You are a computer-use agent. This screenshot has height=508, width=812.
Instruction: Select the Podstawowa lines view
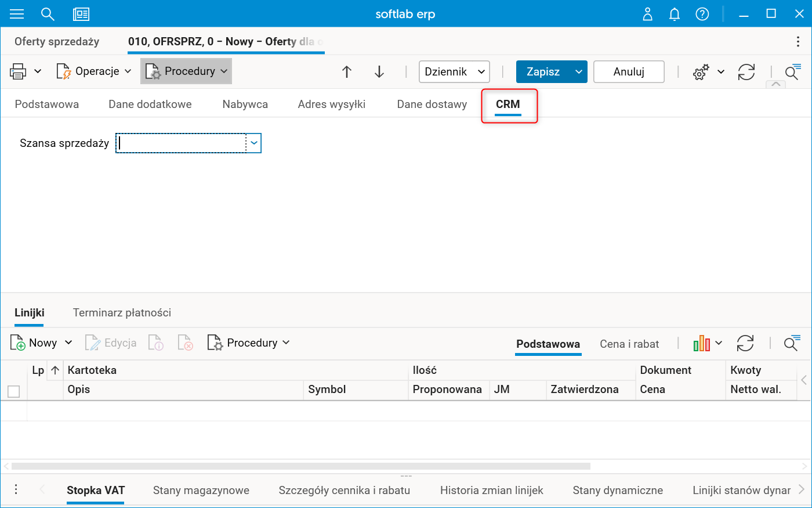(548, 344)
